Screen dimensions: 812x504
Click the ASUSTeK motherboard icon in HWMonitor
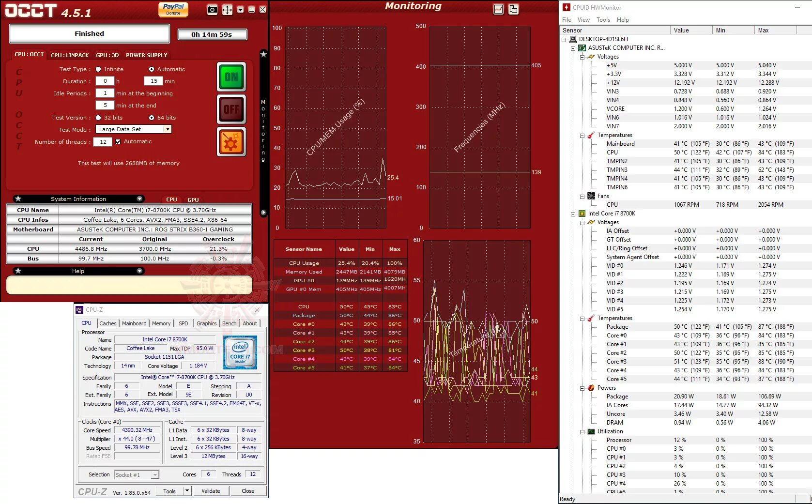click(582, 48)
